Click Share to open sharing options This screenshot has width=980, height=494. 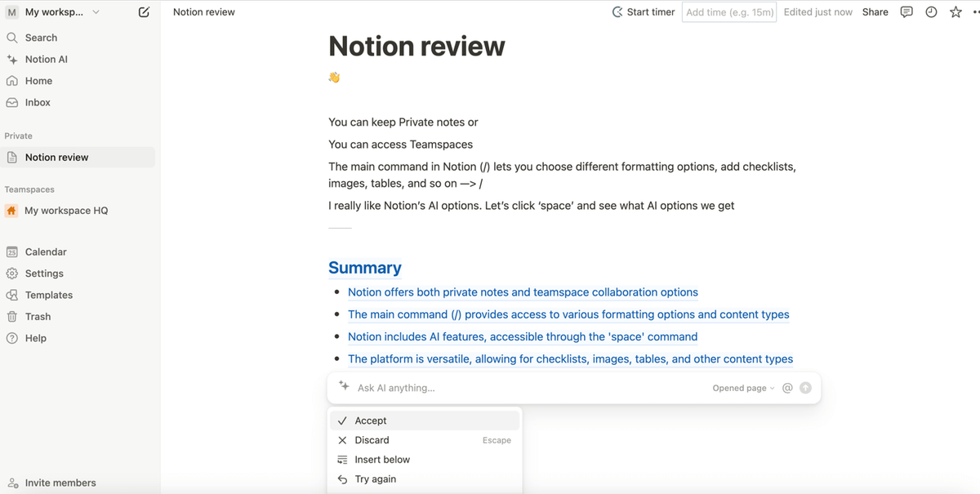coord(875,11)
